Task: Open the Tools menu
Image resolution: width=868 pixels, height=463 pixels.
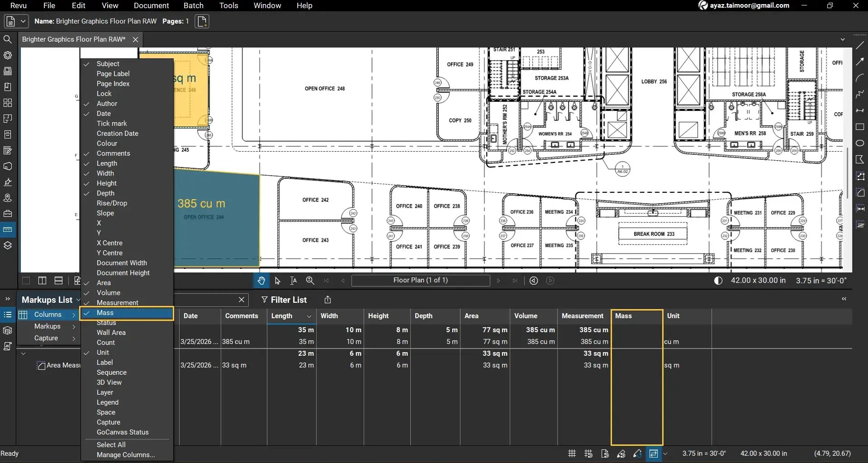Action: coord(228,5)
